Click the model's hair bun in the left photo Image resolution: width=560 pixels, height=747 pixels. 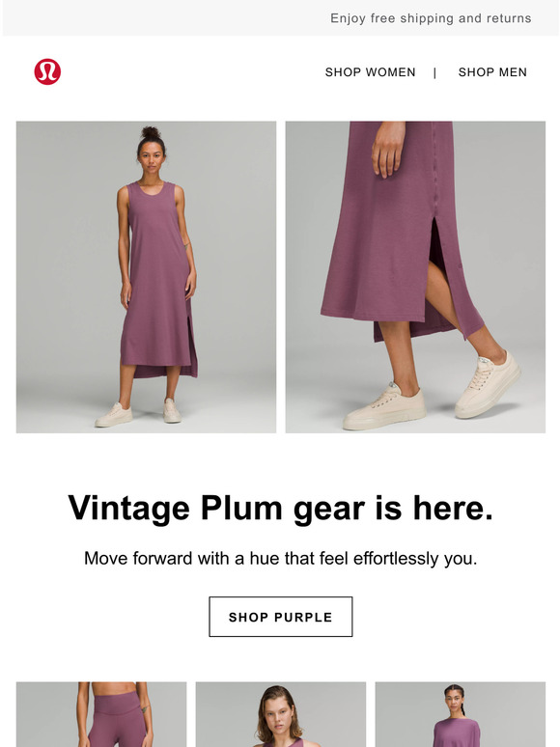pos(151,133)
